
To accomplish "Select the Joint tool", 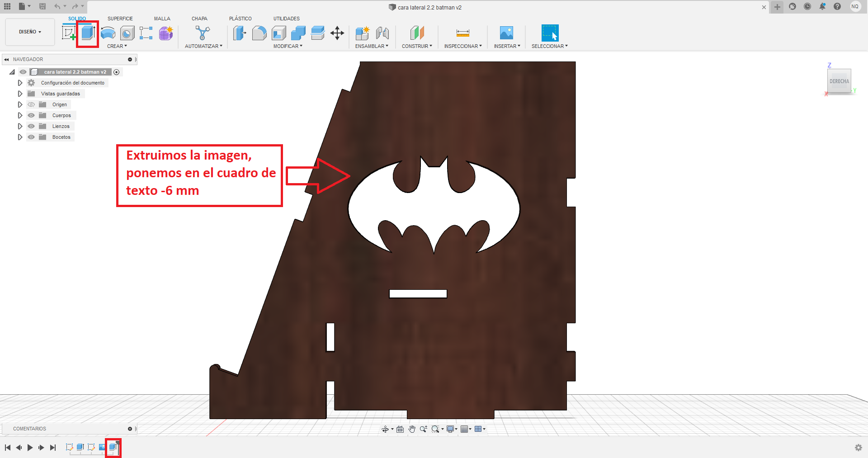I will tap(382, 33).
